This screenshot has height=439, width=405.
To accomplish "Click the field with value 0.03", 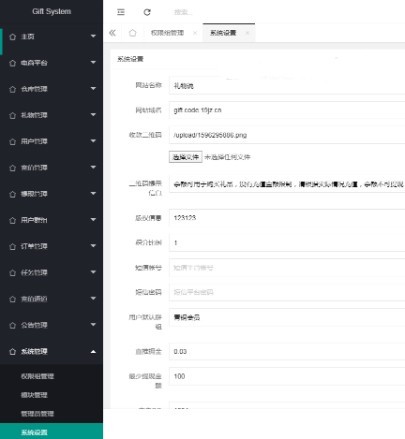I will (287, 352).
